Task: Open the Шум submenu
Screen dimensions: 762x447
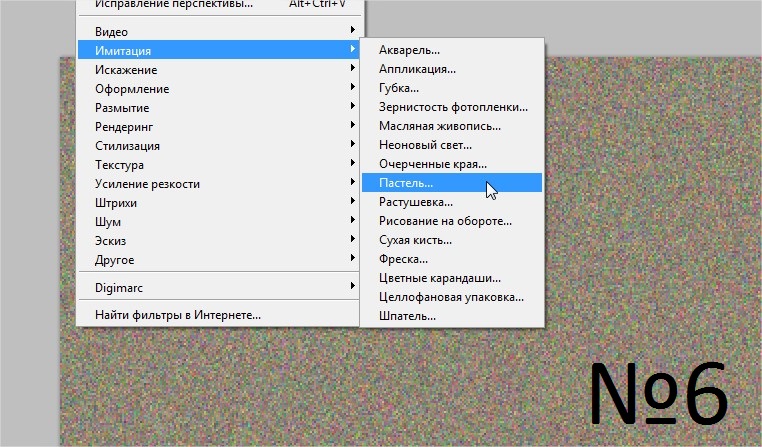Action: point(218,221)
